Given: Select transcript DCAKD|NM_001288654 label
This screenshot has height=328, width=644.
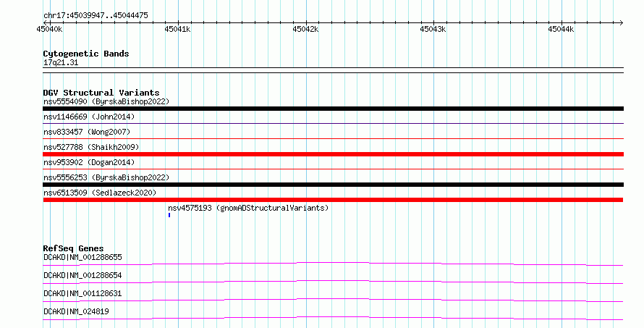Looking at the screenshot, I should [x=82, y=275].
